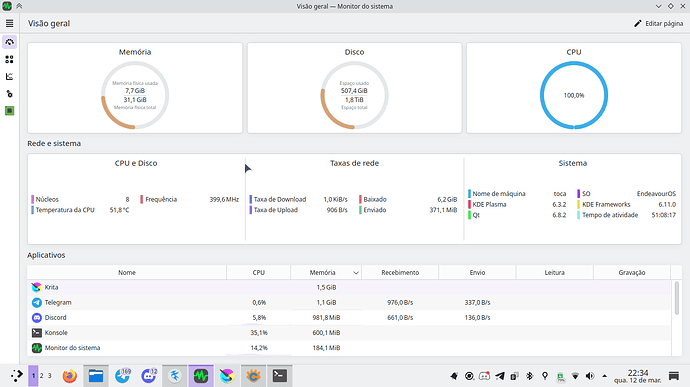690x387 pixels.
Task: Click the Nome de máquina label
Action: pos(499,194)
